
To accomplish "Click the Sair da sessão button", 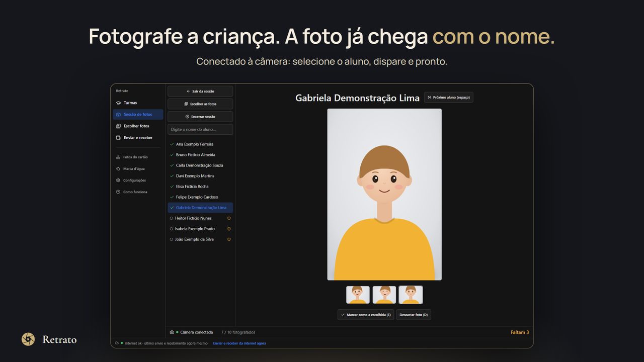I will pyautogui.click(x=200, y=91).
